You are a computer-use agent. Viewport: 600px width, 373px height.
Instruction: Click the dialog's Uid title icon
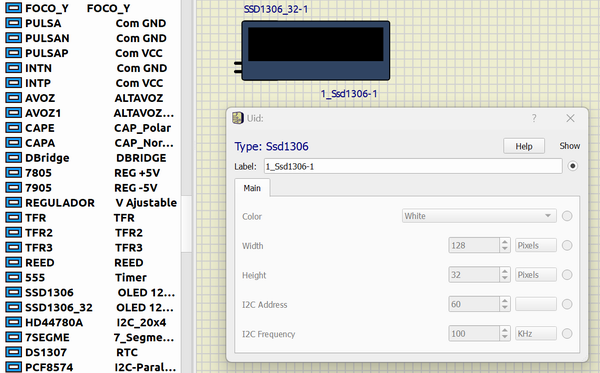pyautogui.click(x=238, y=118)
